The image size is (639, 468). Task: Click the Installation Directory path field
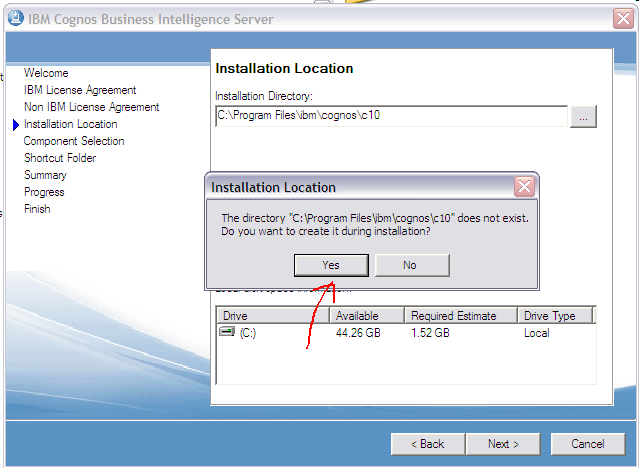(391, 116)
